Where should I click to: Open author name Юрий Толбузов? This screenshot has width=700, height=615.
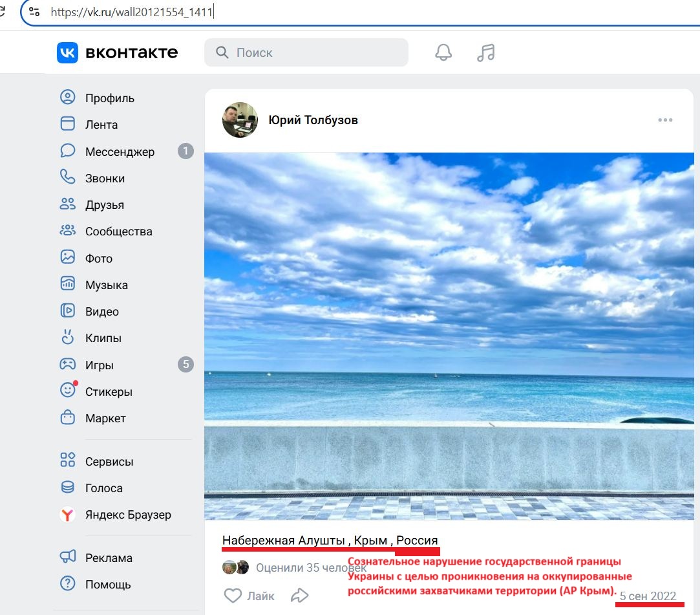[x=313, y=120]
